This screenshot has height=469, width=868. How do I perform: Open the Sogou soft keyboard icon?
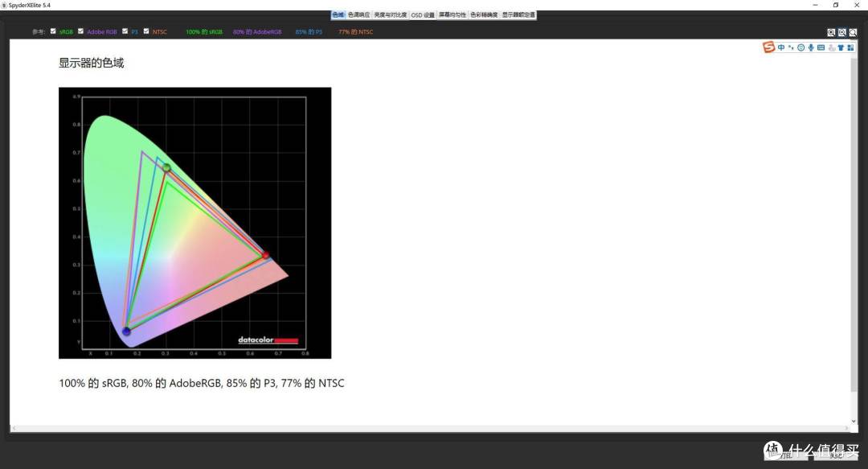[821, 47]
